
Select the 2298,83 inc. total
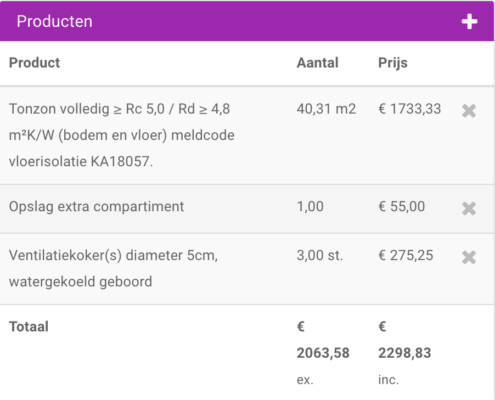[405, 353]
